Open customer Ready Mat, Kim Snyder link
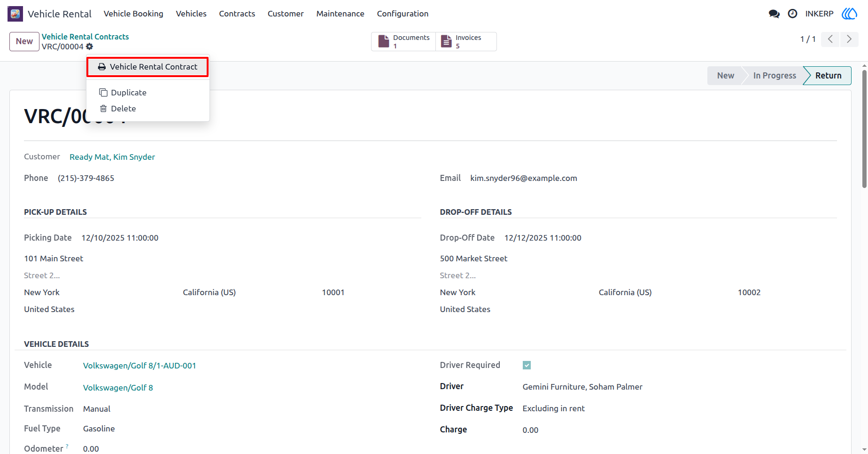 coord(112,157)
